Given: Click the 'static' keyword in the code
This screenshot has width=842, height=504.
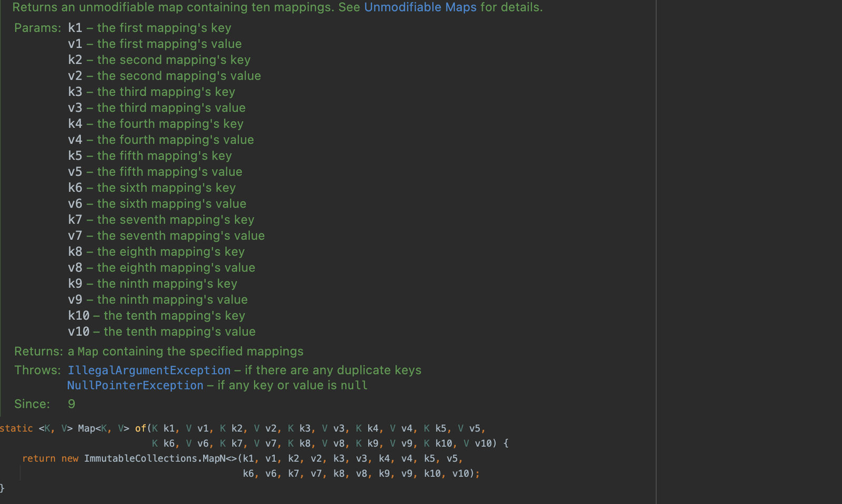Looking at the screenshot, I should 16,428.
